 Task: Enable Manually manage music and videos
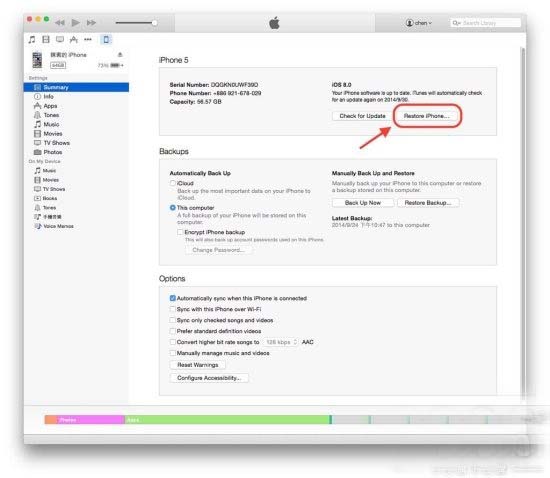(x=173, y=353)
